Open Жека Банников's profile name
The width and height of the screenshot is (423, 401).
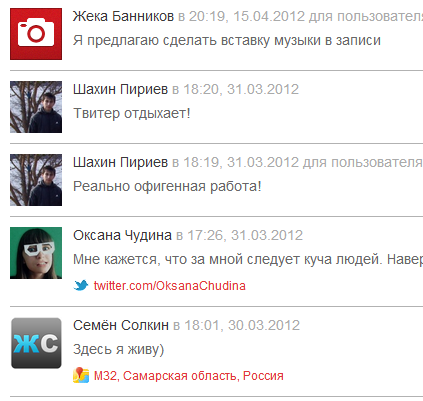point(123,16)
